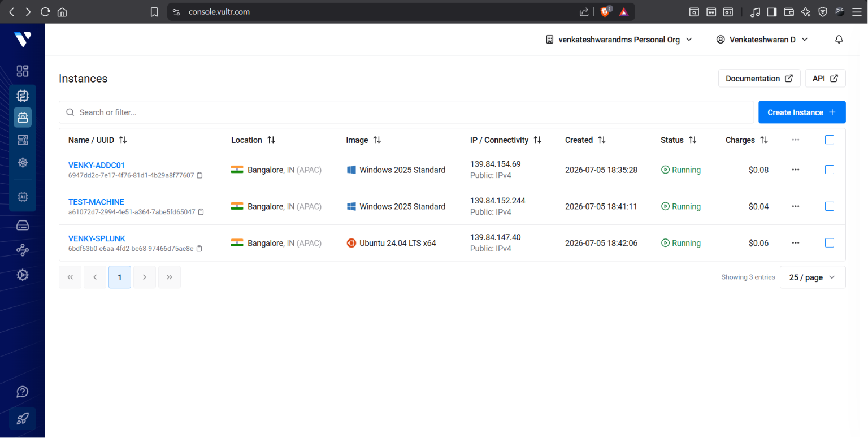Click IP address 139.84.147.40

[496, 237]
